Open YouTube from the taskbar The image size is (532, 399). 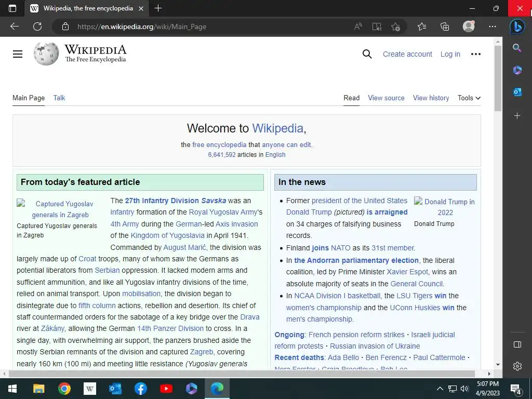tap(166, 389)
